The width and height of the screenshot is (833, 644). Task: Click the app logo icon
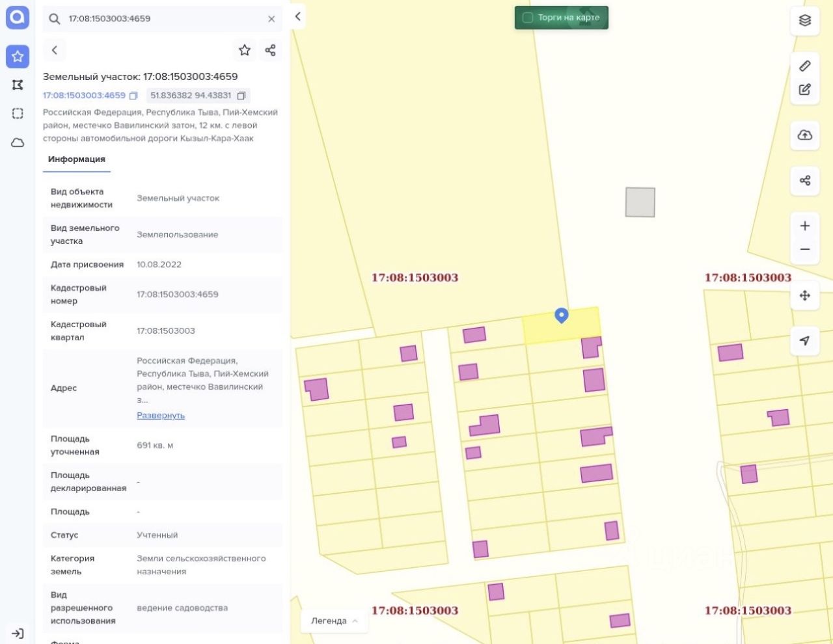(x=18, y=18)
